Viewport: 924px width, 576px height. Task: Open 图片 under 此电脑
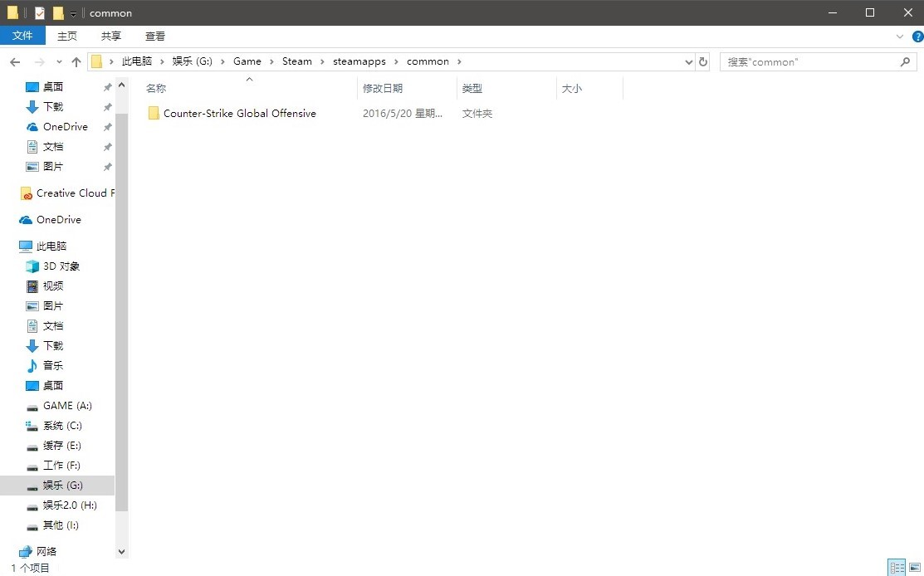point(53,306)
